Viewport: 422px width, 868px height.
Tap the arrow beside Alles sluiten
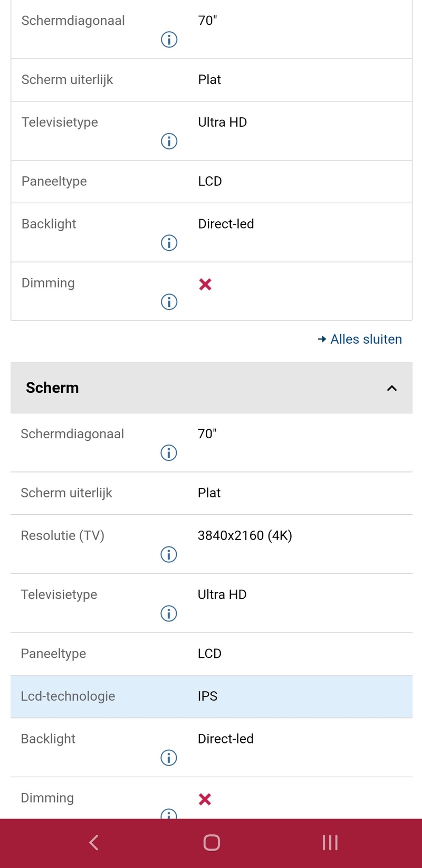point(322,339)
